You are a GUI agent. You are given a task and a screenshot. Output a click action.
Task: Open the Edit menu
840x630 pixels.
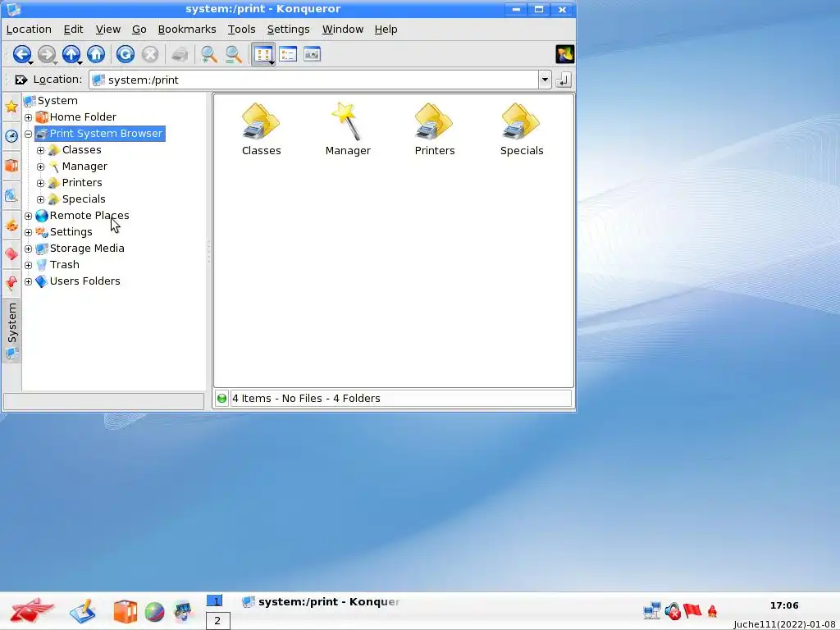(73, 30)
